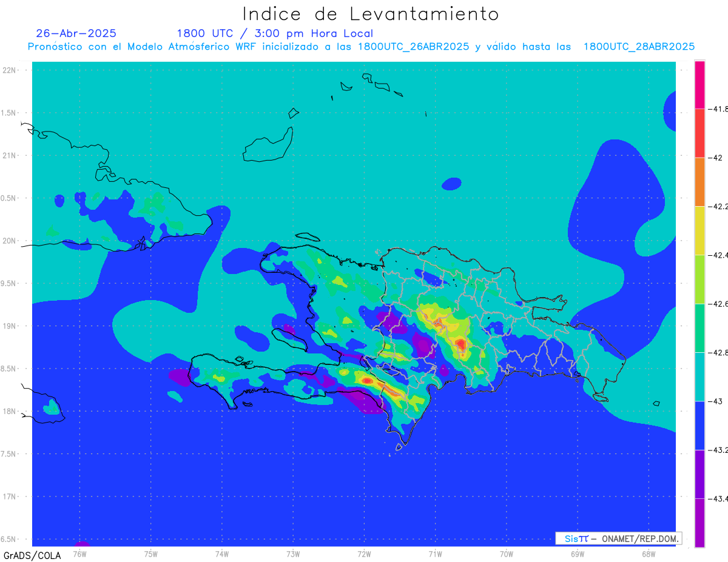Click the '68W' longitude label
The height and width of the screenshot is (562, 728).
click(648, 554)
